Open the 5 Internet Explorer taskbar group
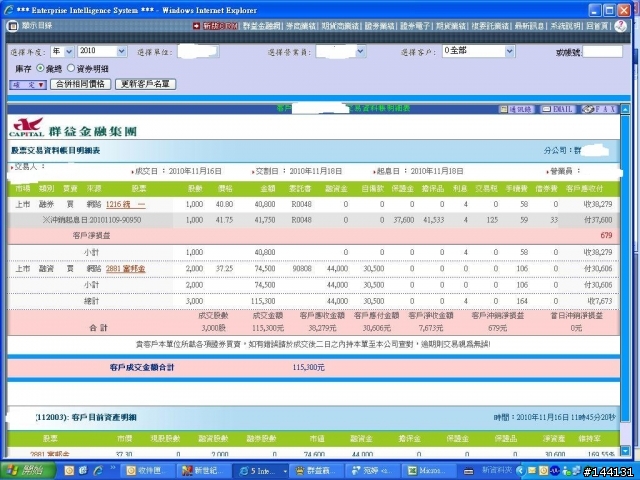The width and height of the screenshot is (640, 480). [261, 471]
